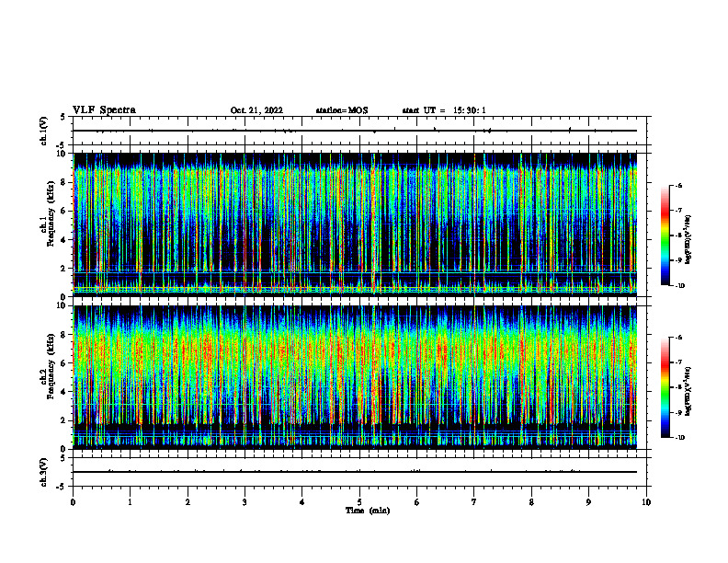Click the "-9" label on ch.2 colorbar

coord(678,413)
